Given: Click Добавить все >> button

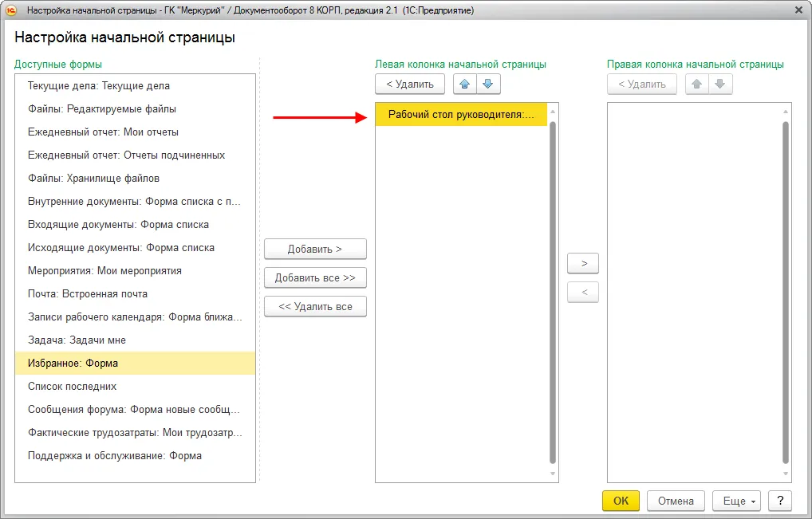Looking at the screenshot, I should [x=315, y=278].
